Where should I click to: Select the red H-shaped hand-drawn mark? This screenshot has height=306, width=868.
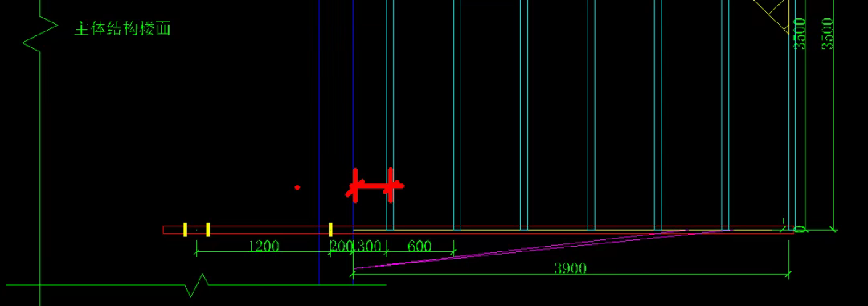(x=375, y=186)
